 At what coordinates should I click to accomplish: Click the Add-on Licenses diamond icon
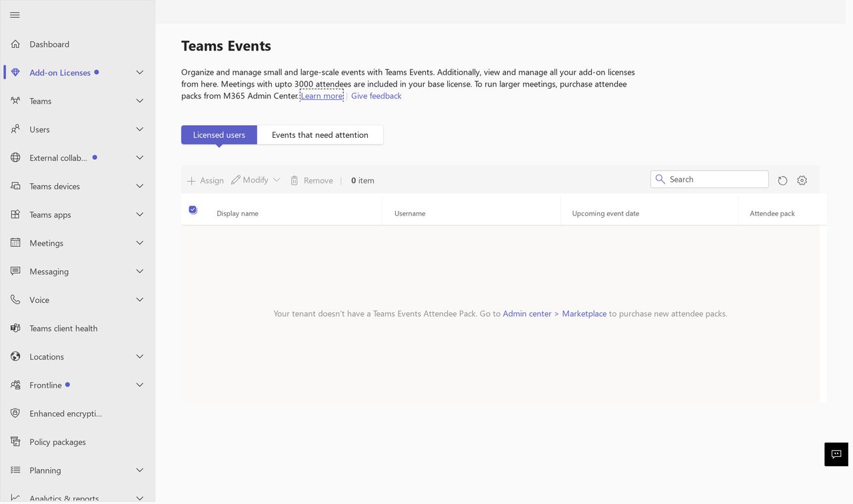coord(15,73)
